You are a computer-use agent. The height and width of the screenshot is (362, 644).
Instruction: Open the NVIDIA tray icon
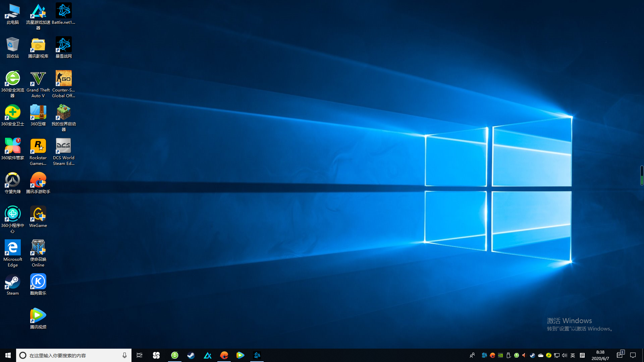[500, 355]
